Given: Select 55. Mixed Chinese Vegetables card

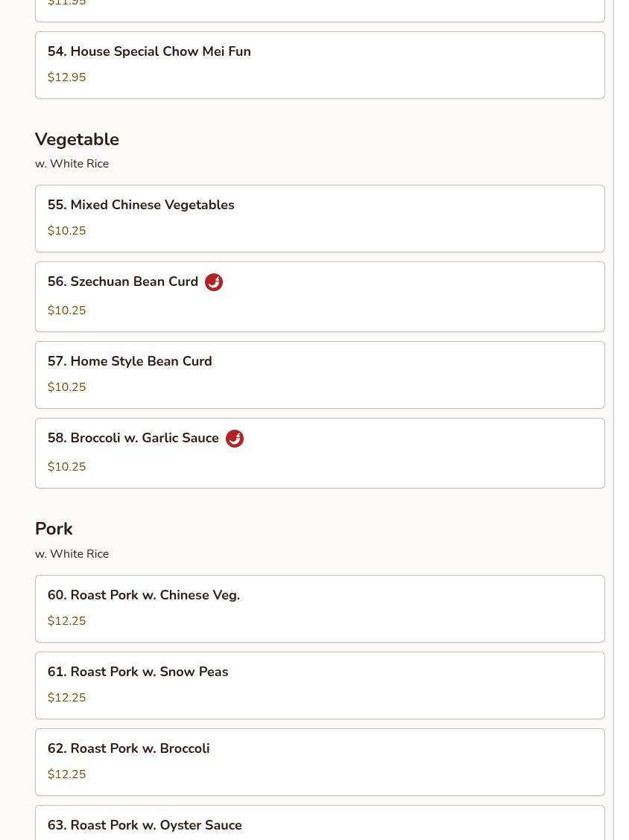Looking at the screenshot, I should (x=320, y=219).
